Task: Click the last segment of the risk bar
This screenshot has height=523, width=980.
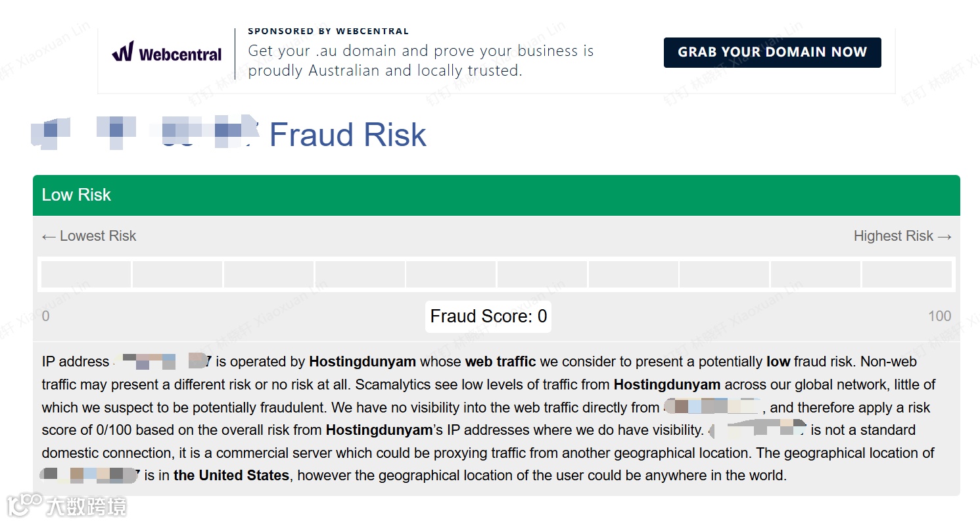Action: tap(906, 274)
